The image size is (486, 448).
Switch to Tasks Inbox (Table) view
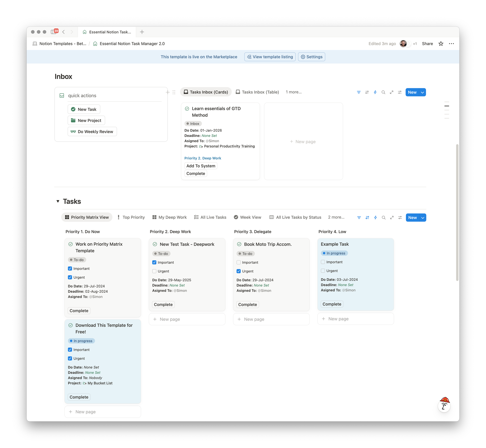[x=257, y=92]
